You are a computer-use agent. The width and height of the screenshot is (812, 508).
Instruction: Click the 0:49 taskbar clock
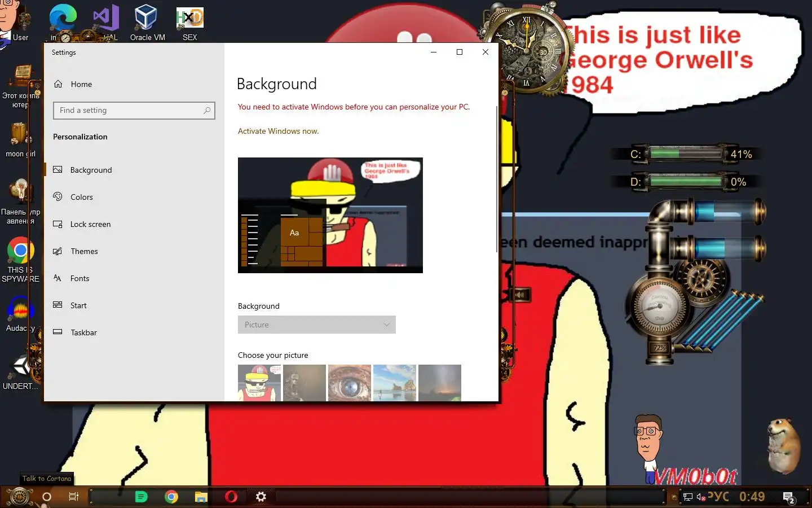click(x=752, y=497)
